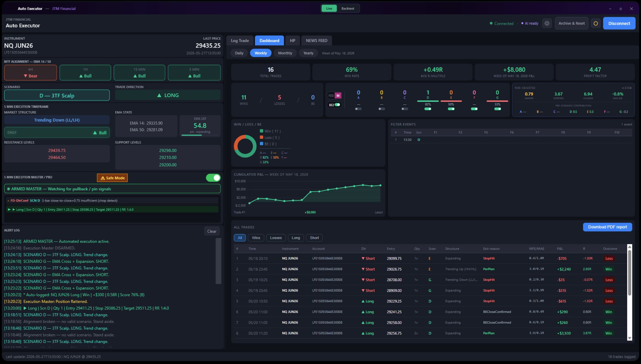This screenshot has height=364, width=641.
Task: Click the green Connected status dot
Action: (x=491, y=23)
